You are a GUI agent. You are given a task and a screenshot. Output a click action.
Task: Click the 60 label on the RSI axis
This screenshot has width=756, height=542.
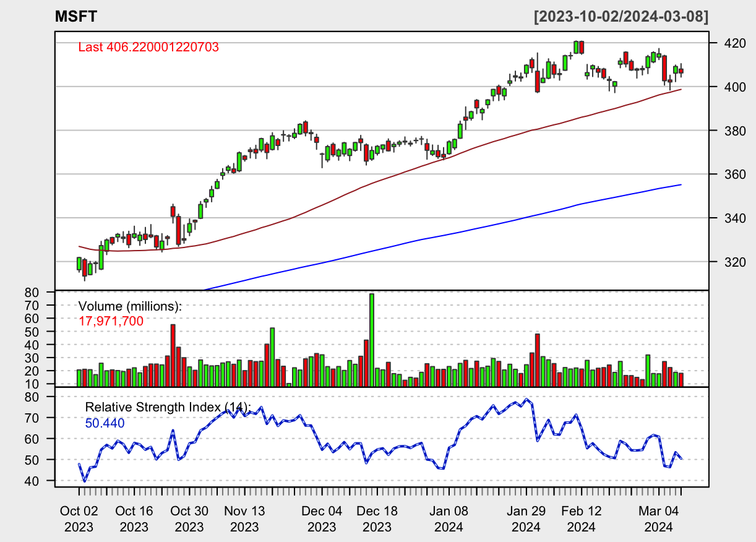(33, 439)
